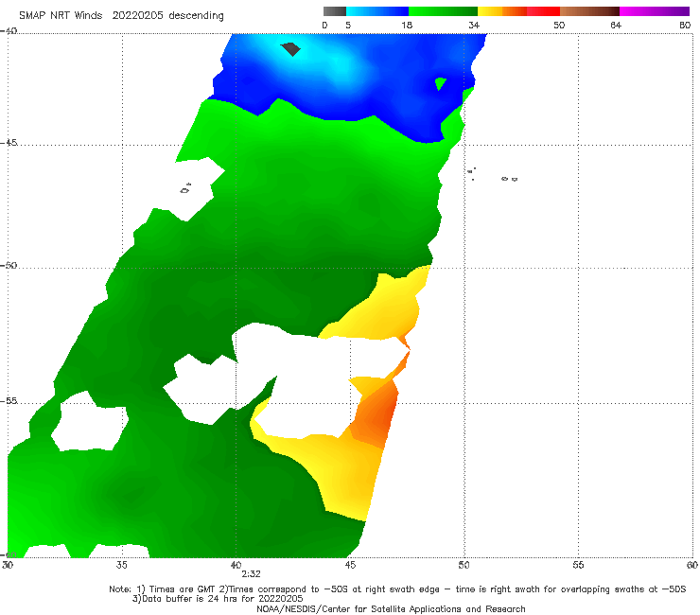Click the note '3)Data buffer is 24 hrs for 20220205'

218,599
